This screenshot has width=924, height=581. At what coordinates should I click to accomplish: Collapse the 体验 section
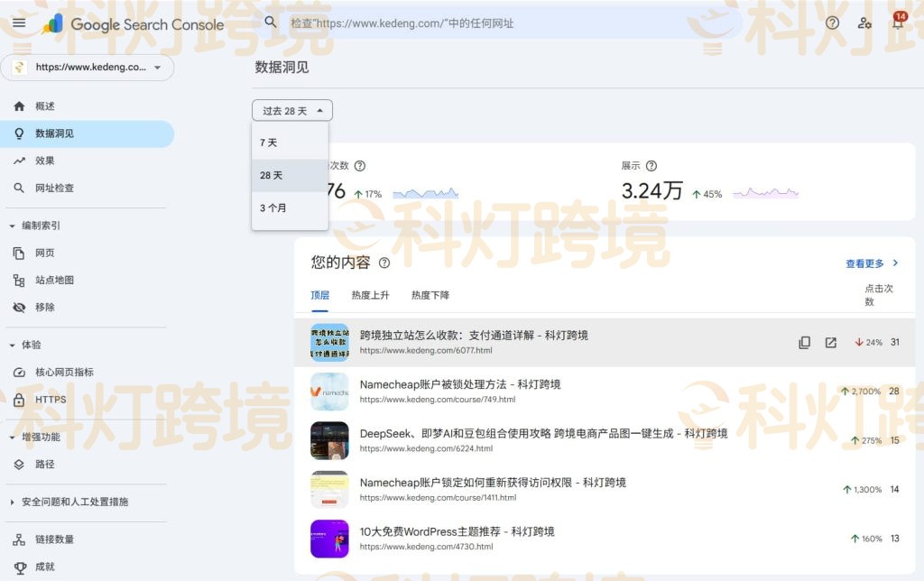(13, 345)
